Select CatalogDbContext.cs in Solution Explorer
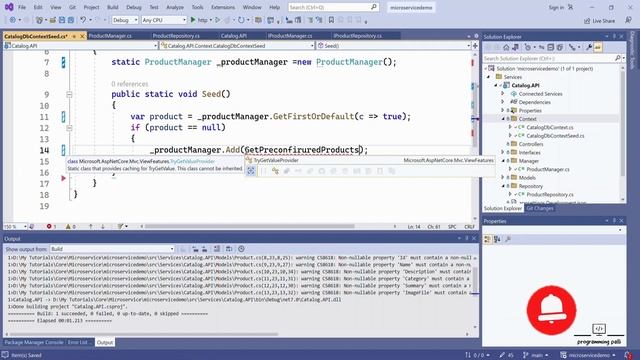Screen dimensions: 640x360 click(549, 127)
